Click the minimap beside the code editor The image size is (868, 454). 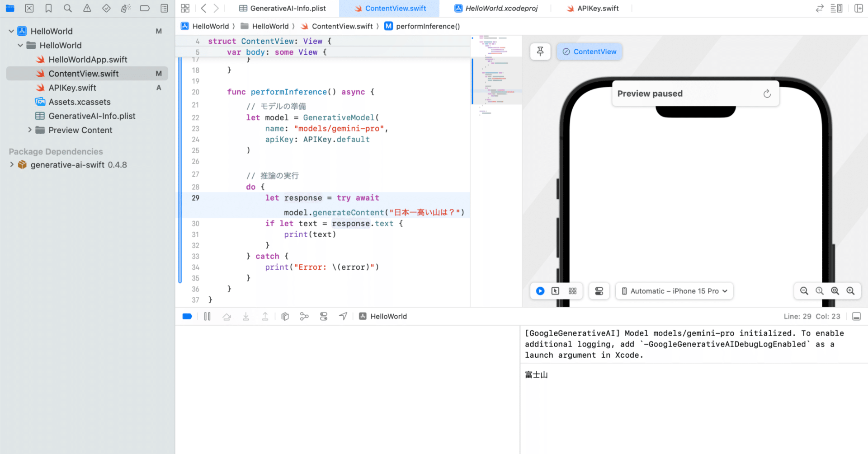pos(496,77)
